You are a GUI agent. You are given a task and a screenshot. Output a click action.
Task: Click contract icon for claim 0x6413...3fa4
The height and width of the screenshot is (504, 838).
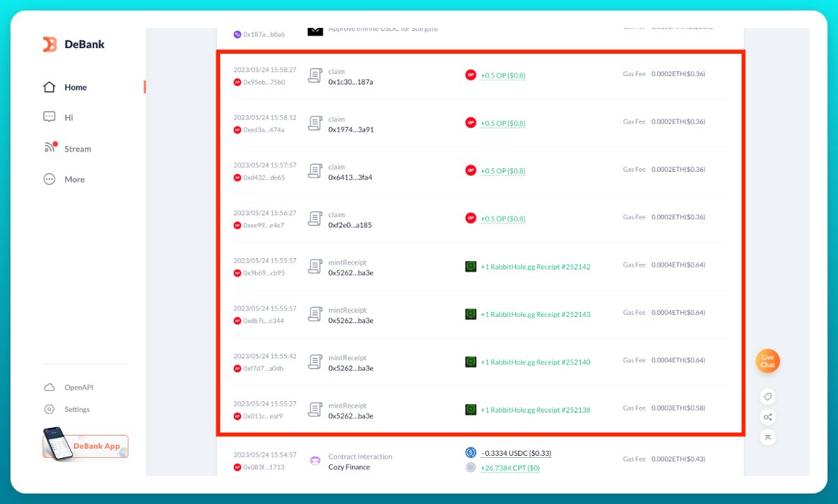(x=315, y=171)
